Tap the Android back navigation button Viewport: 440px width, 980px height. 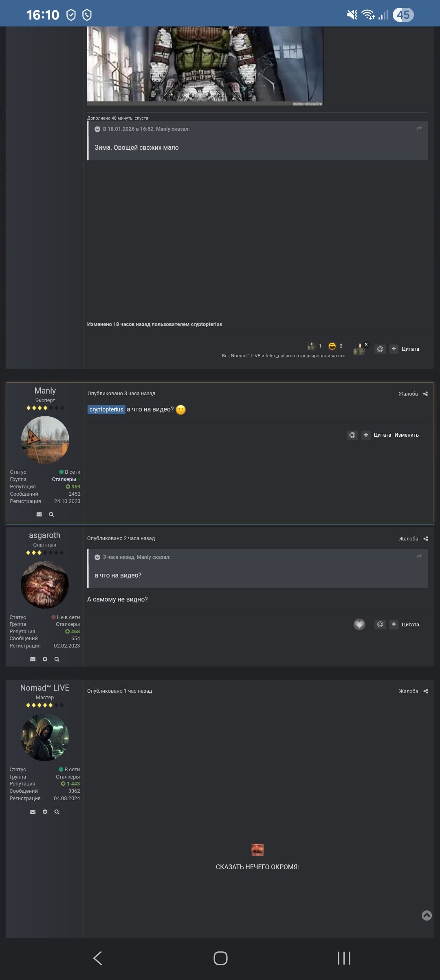coord(98,958)
